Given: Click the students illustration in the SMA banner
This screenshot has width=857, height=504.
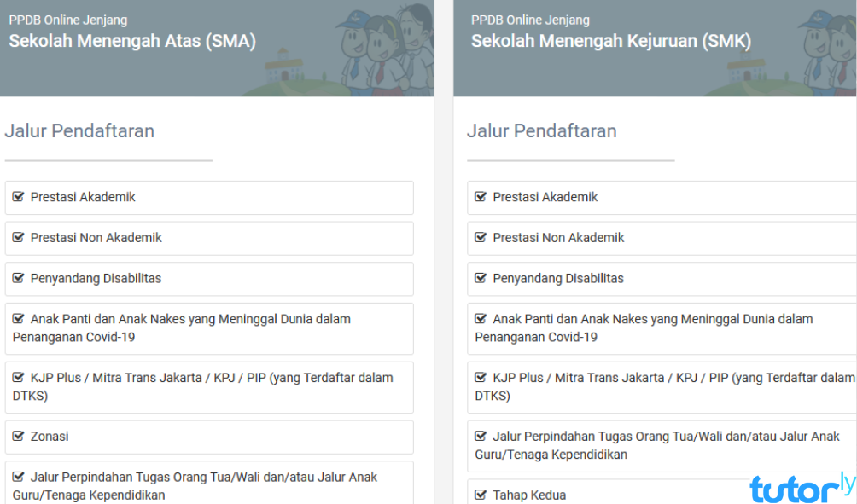Looking at the screenshot, I should pyautogui.click(x=376, y=47).
